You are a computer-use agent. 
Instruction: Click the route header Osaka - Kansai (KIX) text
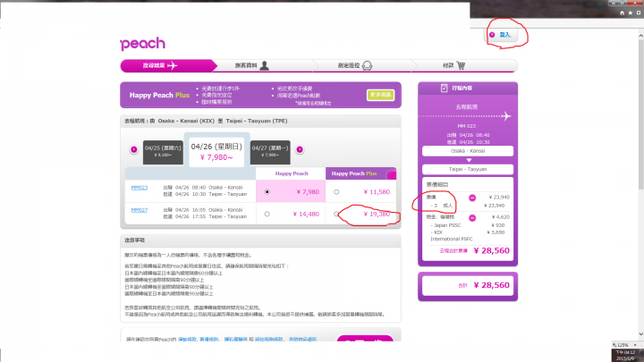tap(186, 121)
